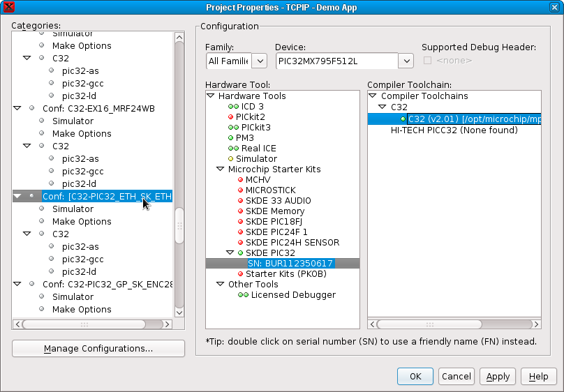Click the red dot beside SKDE PIC18FJ
The height and width of the screenshot is (392, 564).
[x=241, y=222]
